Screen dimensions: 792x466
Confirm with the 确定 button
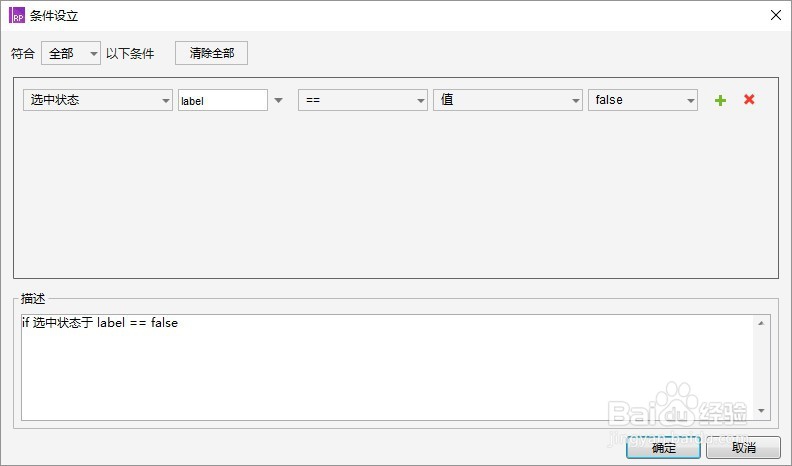click(x=663, y=447)
